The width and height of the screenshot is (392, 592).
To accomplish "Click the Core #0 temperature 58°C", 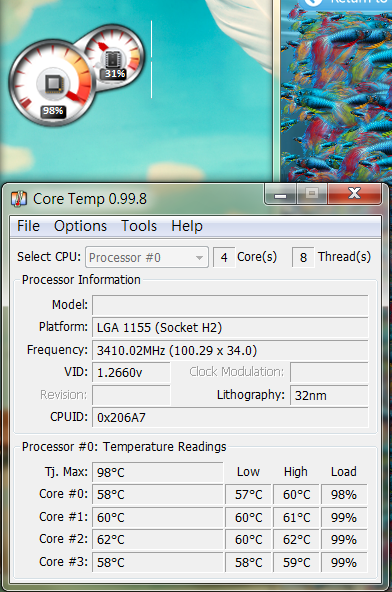I will (x=157, y=495).
